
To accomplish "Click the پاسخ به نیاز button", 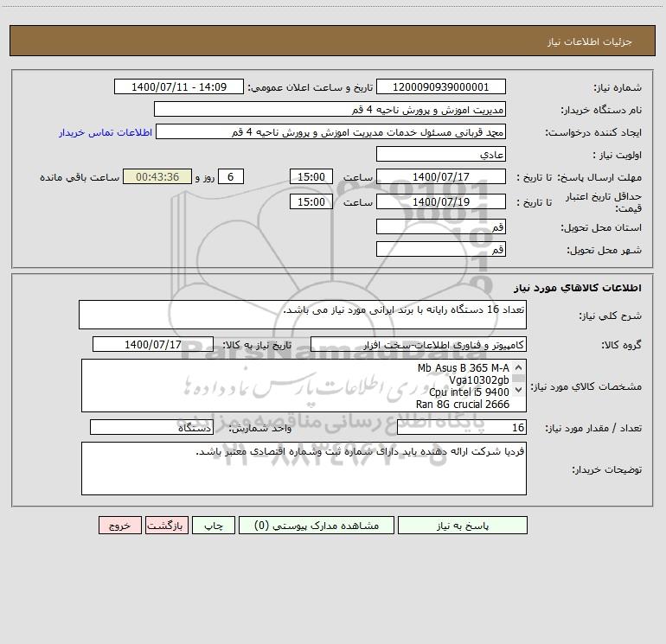I will pyautogui.click(x=463, y=525).
